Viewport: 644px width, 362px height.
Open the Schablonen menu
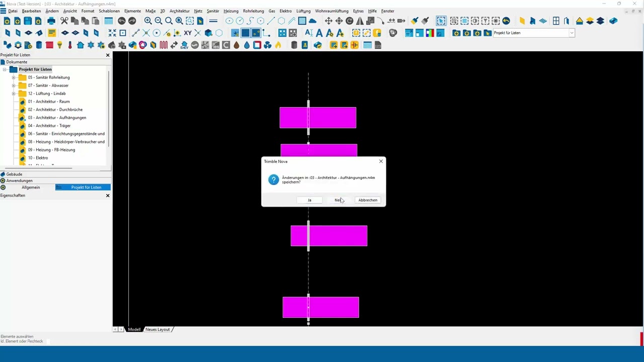[109, 11]
